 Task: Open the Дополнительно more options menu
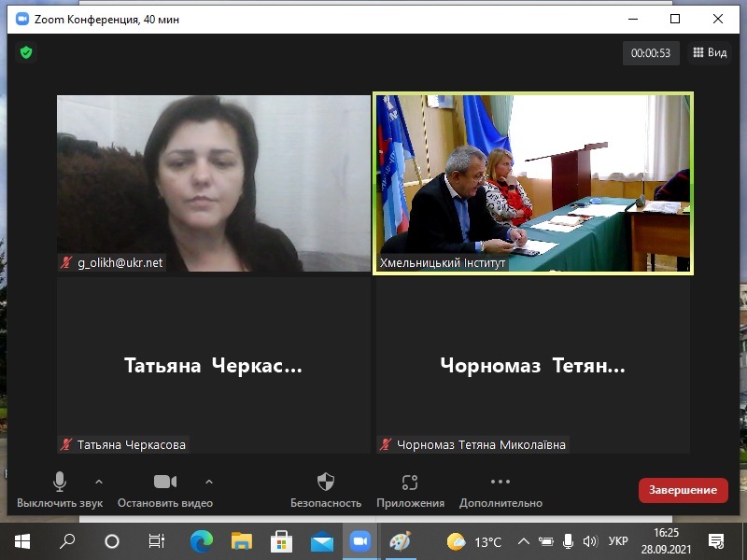point(500,490)
